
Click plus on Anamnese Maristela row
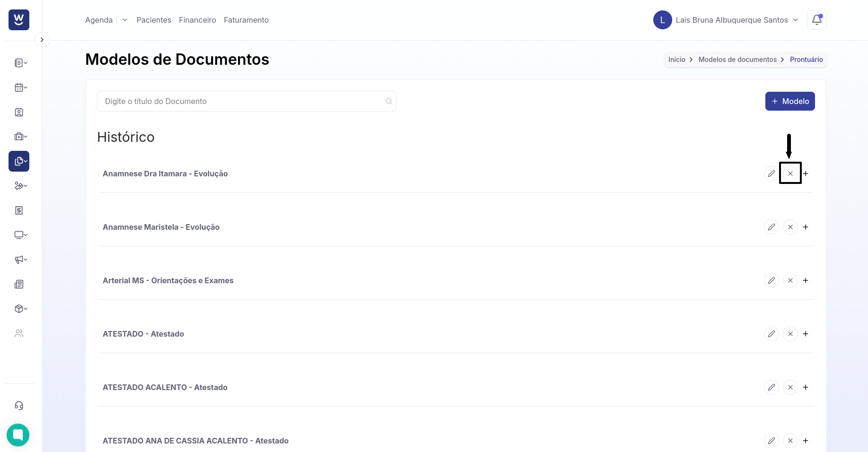tap(806, 227)
